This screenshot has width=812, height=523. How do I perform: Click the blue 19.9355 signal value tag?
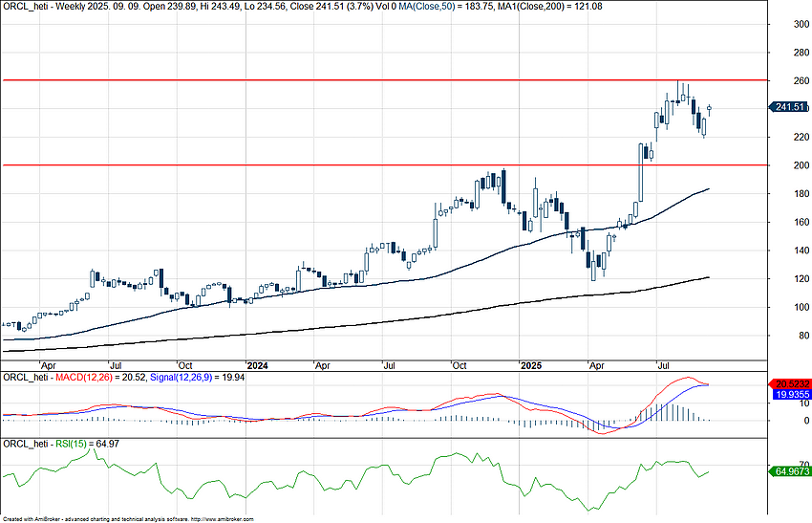click(791, 395)
